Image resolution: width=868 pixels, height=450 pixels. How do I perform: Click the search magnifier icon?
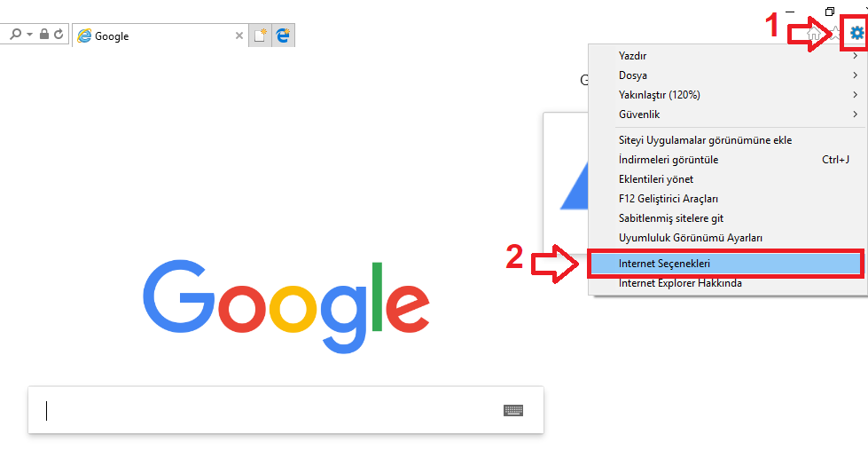(x=16, y=35)
